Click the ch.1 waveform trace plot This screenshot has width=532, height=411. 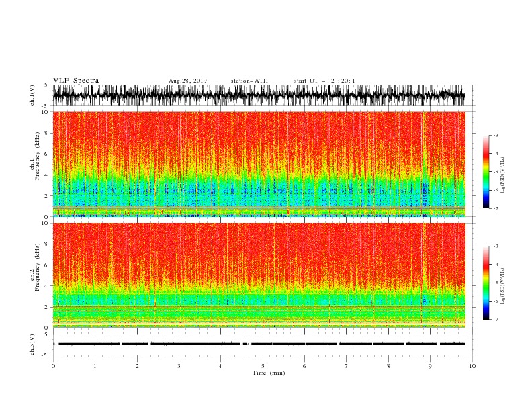click(x=259, y=95)
